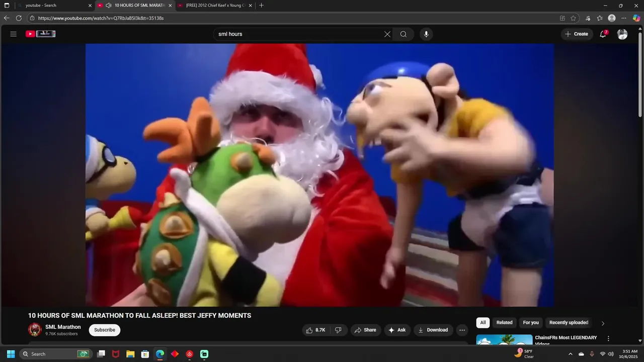Like the video with 8.7K likes
The image size is (644, 362).
[315, 330]
